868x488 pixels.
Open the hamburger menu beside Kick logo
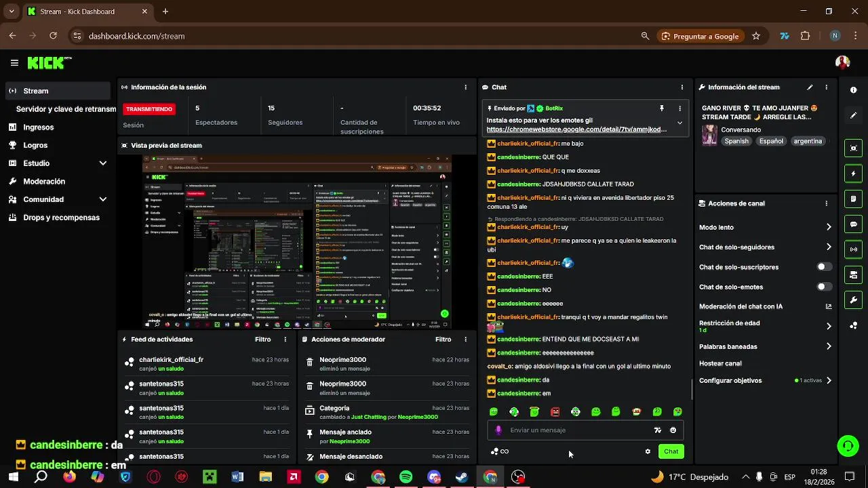click(14, 63)
